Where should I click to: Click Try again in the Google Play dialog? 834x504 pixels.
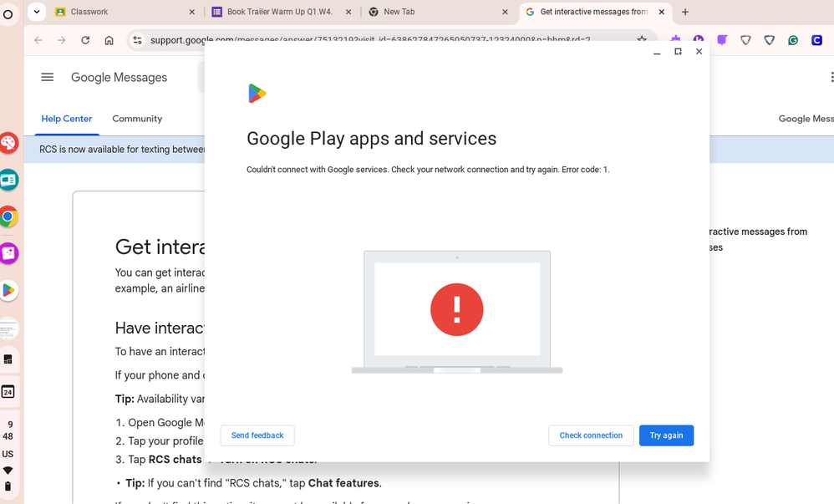click(x=666, y=435)
